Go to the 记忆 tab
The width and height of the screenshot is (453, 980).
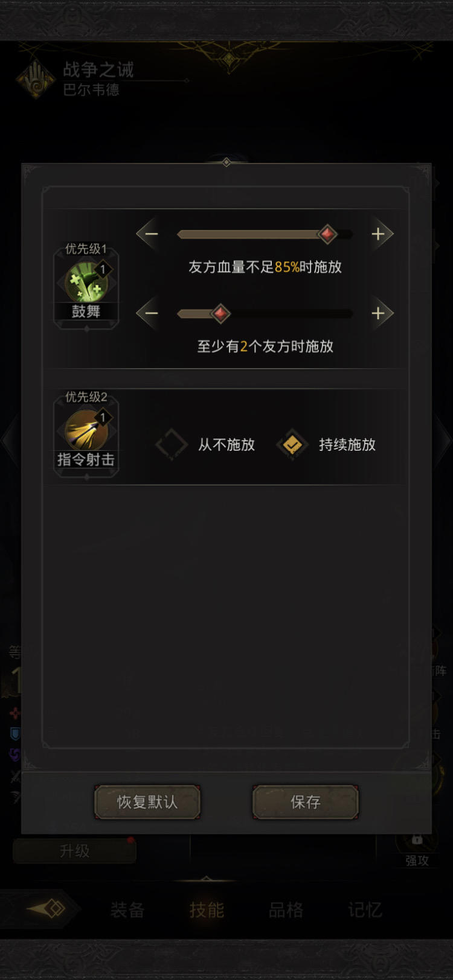tap(365, 910)
